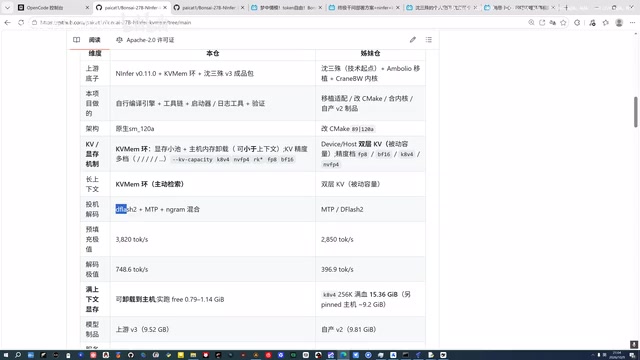Expand the tab list chevron
This screenshot has height=360, width=640.
coord(7,7)
